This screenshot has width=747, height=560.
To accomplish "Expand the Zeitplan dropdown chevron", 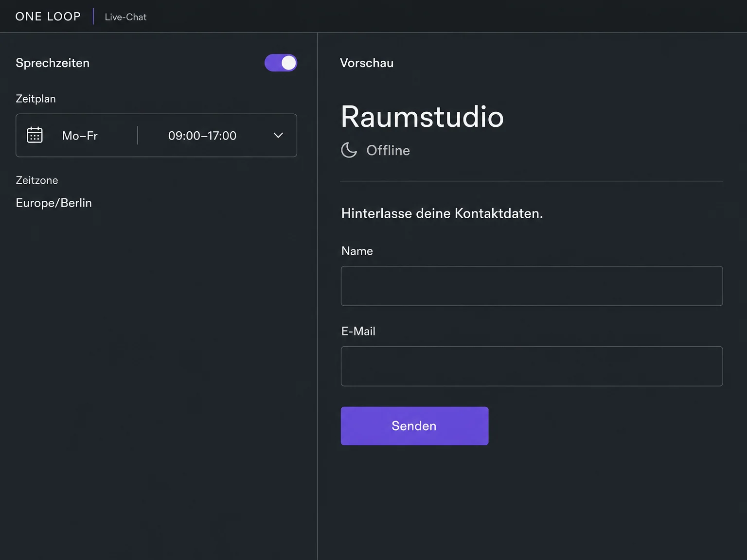I will 278,135.
